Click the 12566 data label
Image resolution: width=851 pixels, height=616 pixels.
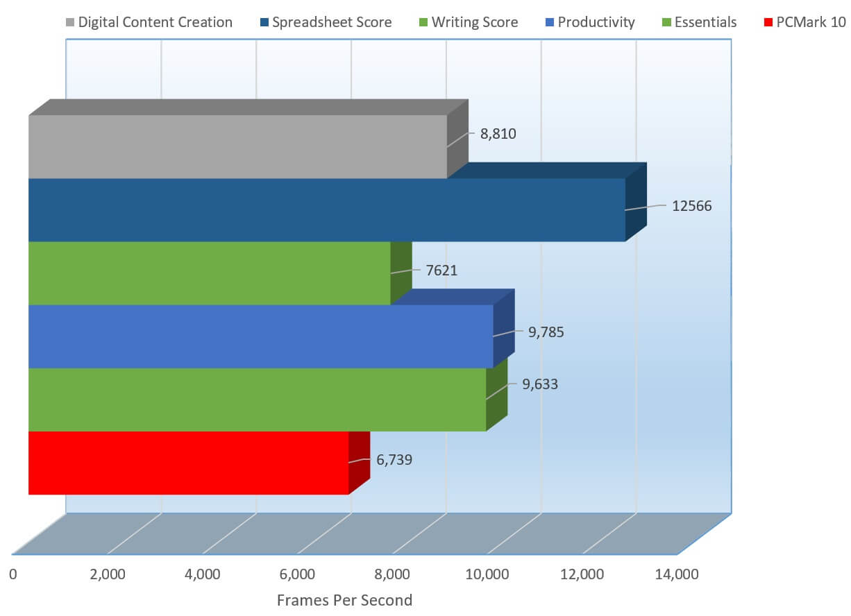click(x=691, y=206)
